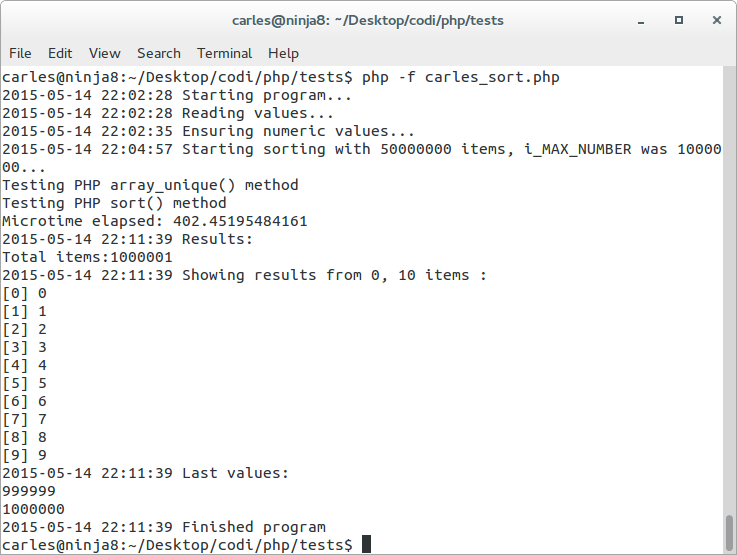The width and height of the screenshot is (737, 555).
Task: Open the View menu
Action: 104,54
